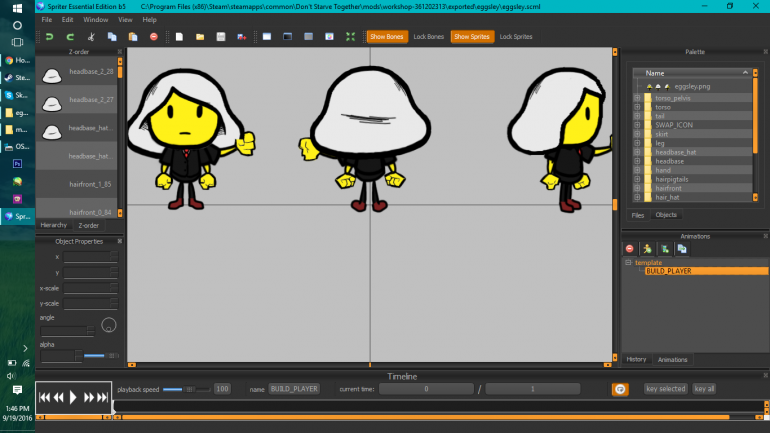Click the current time input field
This screenshot has width=770, height=433.
click(426, 389)
